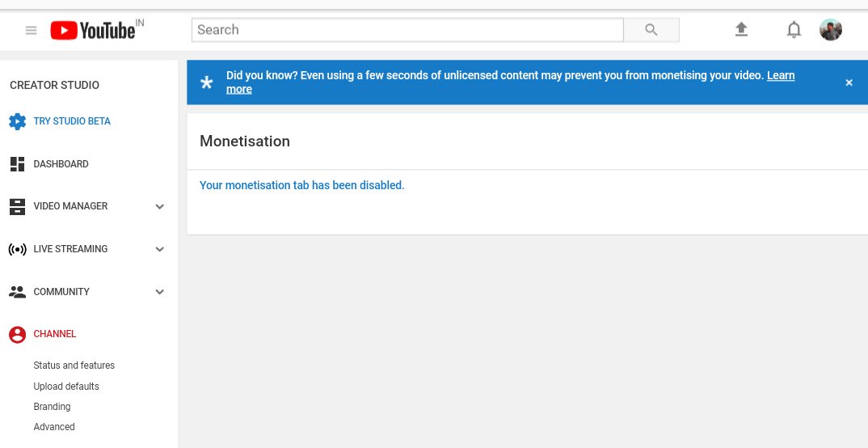Open Try Studio Beta
Image resolution: width=868 pixels, height=448 pixels.
[72, 121]
